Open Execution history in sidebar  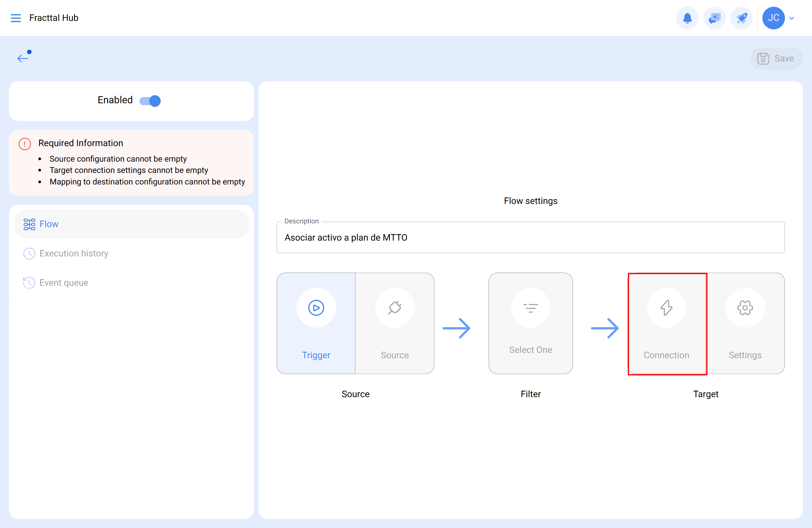73,253
